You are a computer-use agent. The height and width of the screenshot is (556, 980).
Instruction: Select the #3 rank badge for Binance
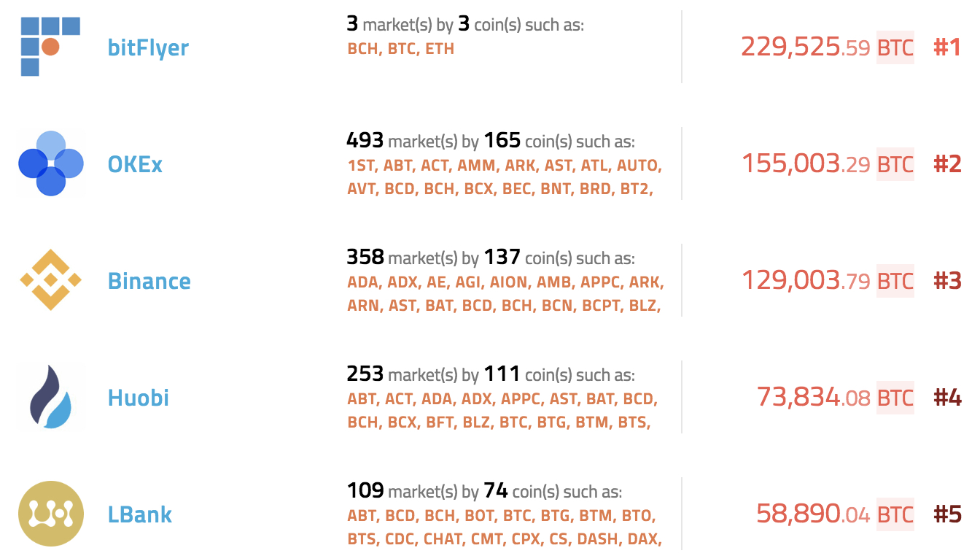(947, 282)
